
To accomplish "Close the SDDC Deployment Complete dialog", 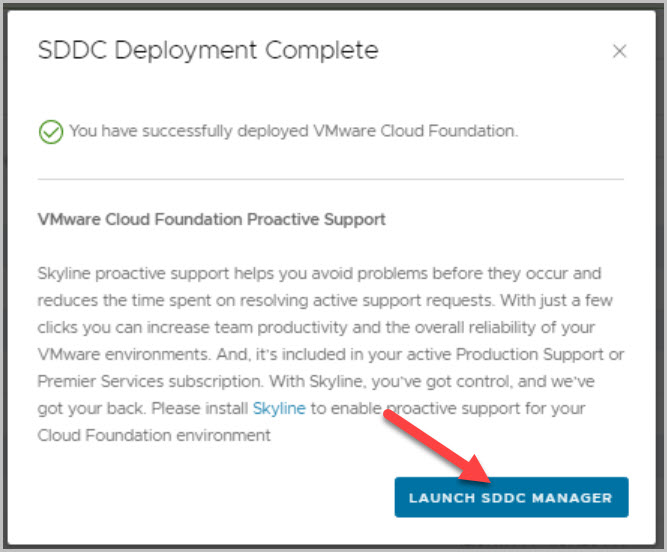I will click(x=620, y=51).
